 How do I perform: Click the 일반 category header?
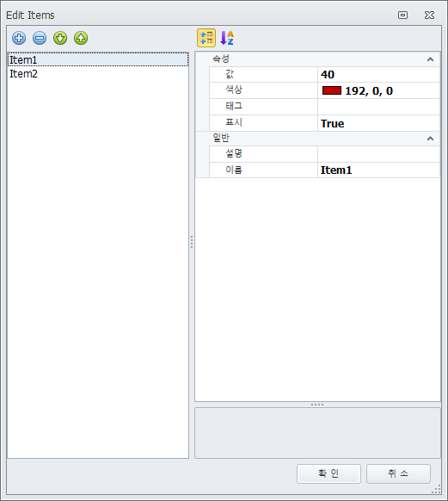[317, 139]
